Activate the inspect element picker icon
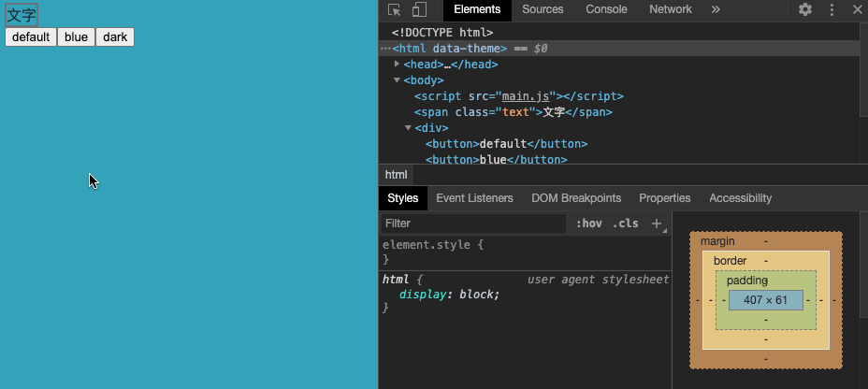The image size is (868, 389). tap(394, 9)
